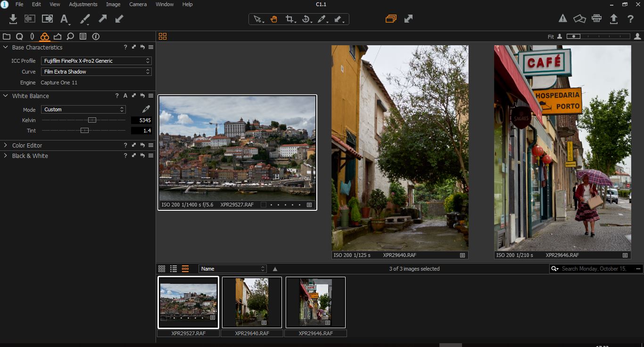Screen dimensions: 644x347
Task: Switch browser to list view
Action: [173, 269]
